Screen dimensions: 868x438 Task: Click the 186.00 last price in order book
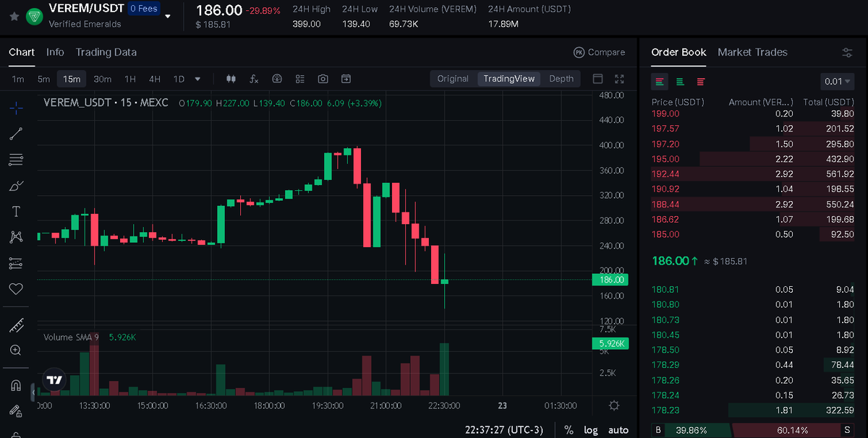coord(672,261)
